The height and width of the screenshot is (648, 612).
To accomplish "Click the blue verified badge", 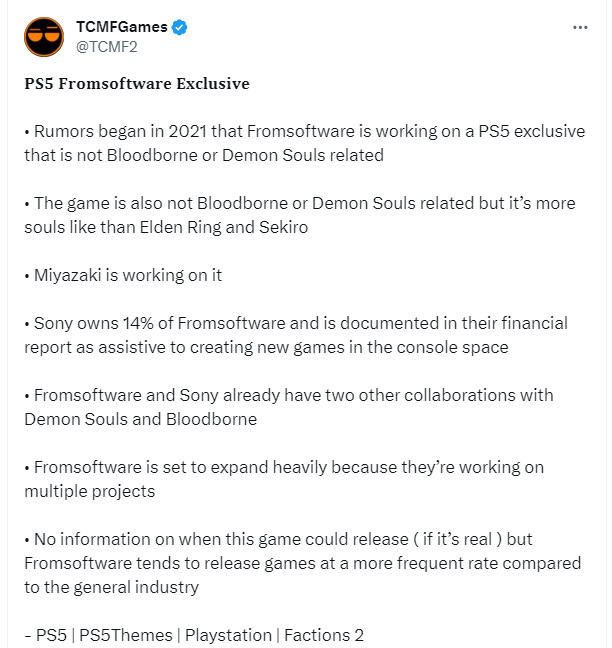I will (x=178, y=29).
